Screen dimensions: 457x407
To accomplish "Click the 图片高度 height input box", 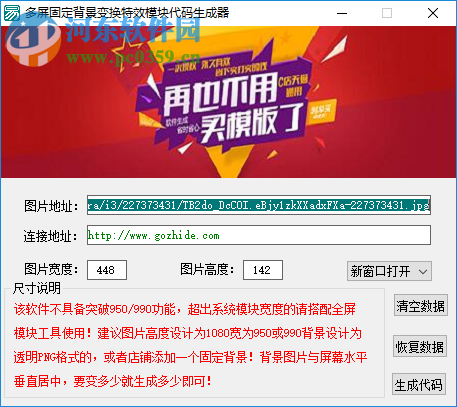I will coord(263,270).
